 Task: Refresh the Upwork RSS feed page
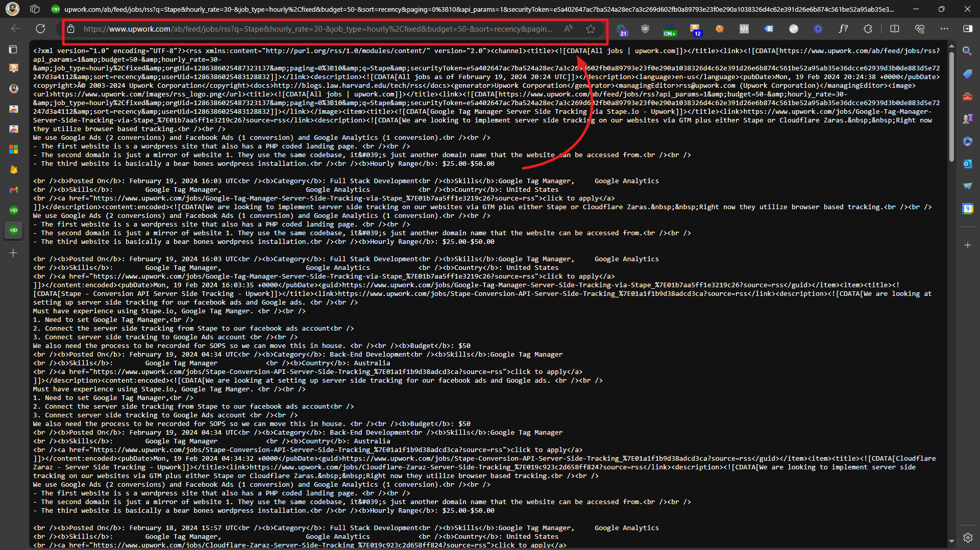point(40,29)
